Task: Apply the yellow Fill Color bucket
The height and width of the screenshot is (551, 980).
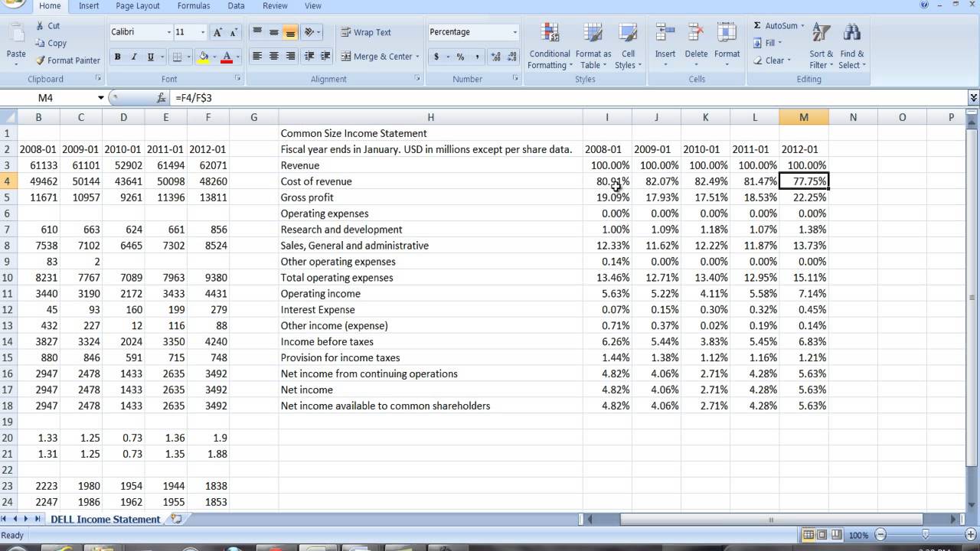Action: pos(204,57)
